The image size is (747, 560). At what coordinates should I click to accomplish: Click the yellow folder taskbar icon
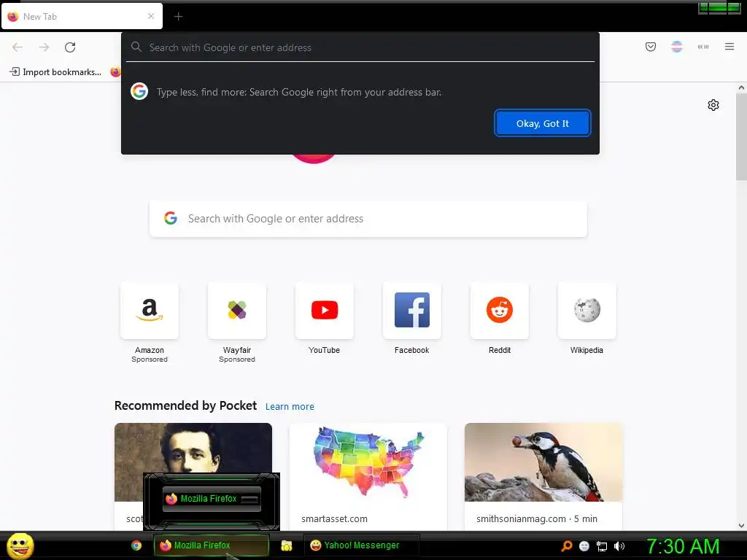tap(286, 545)
